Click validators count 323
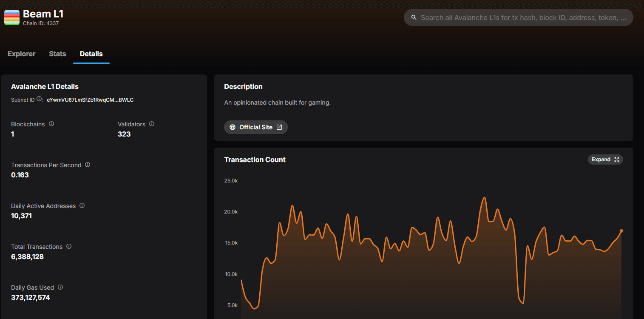This screenshot has height=319, width=644. (x=124, y=134)
